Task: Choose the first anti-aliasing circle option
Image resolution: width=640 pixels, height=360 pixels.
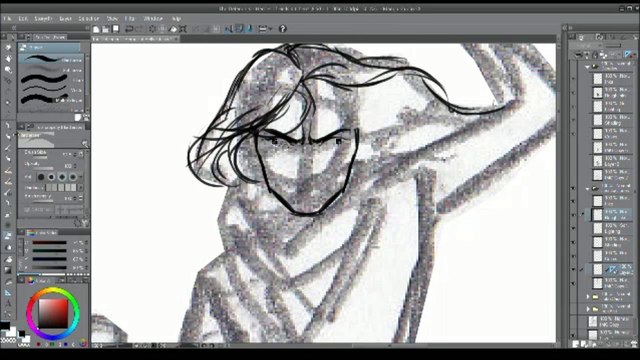Action: pos(41,177)
